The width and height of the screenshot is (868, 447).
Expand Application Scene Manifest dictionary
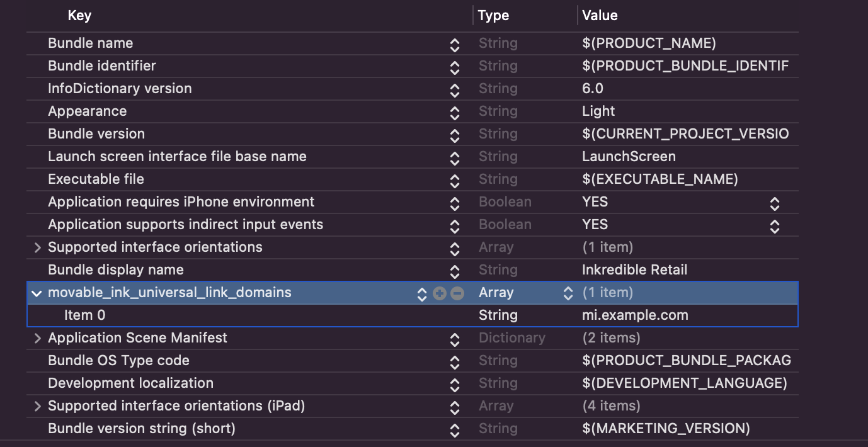point(38,339)
